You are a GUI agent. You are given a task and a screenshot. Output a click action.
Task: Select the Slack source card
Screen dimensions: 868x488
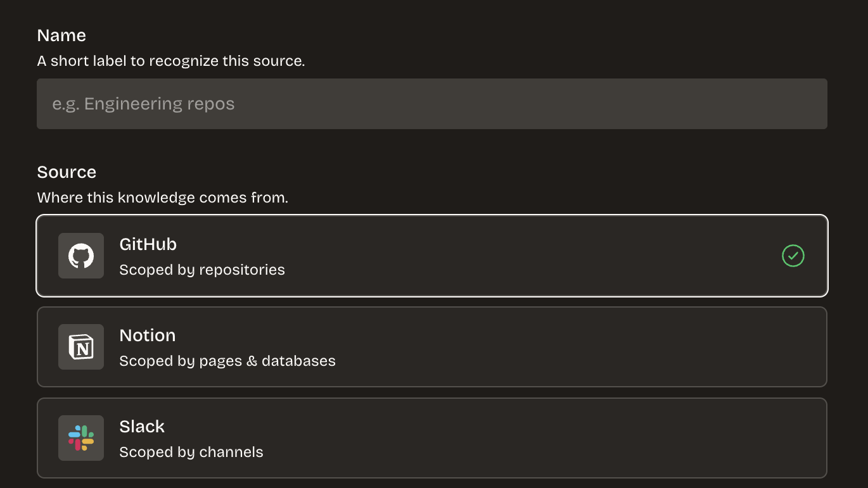pos(432,438)
